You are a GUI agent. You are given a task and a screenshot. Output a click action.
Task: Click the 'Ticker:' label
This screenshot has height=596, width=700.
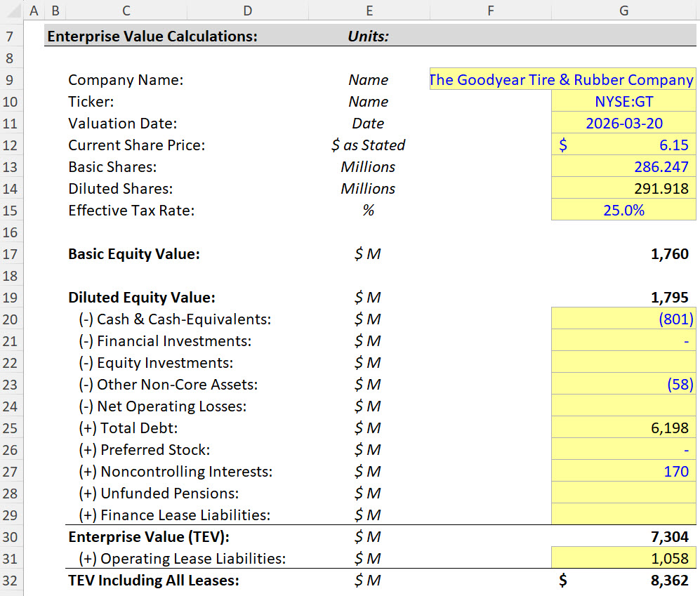pyautogui.click(x=91, y=102)
